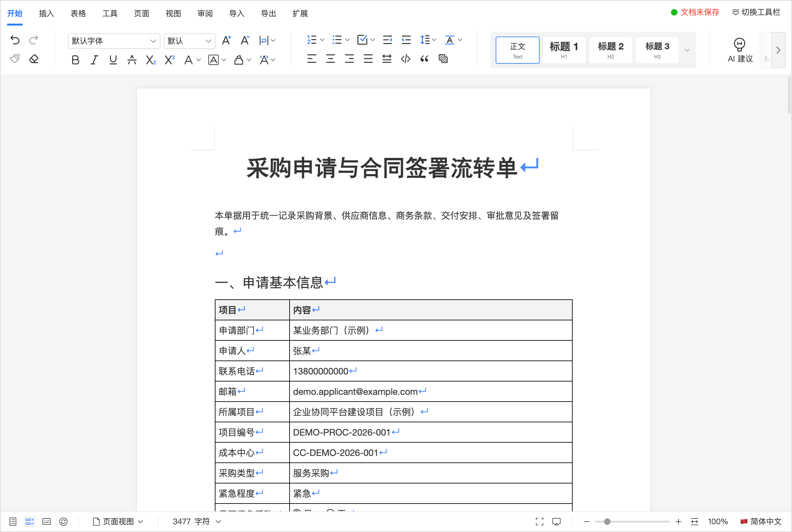The height and width of the screenshot is (532, 792).
Task: Show more toolbar items with right chevron
Action: click(x=778, y=50)
